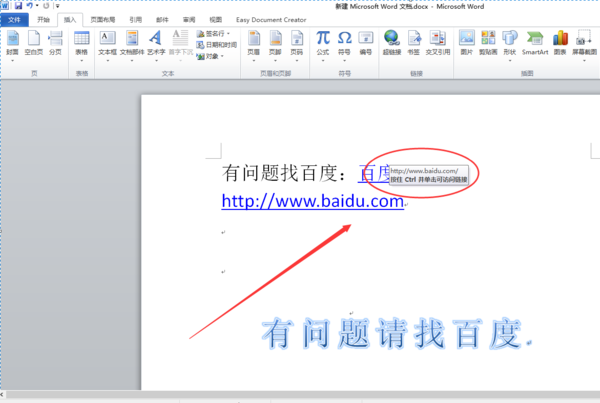Expand the table (表格) dropdown
Viewport: 600px width, 403px height.
82,60
